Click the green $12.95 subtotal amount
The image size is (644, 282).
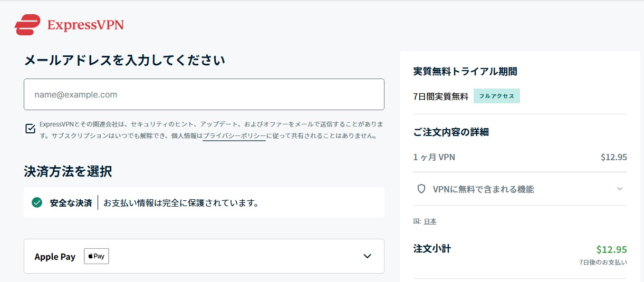[x=612, y=249]
